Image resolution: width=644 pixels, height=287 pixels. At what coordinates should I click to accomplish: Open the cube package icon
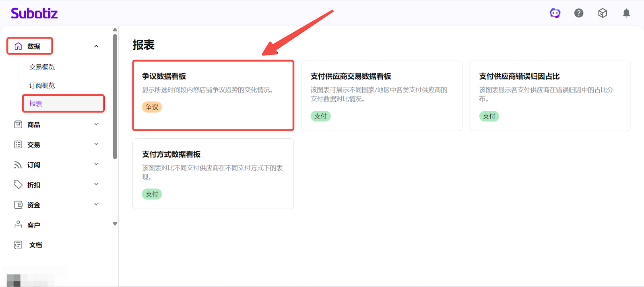(603, 13)
